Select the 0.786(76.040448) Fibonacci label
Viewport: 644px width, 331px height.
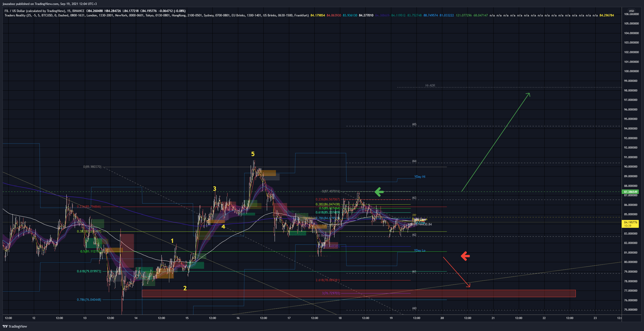(89, 300)
